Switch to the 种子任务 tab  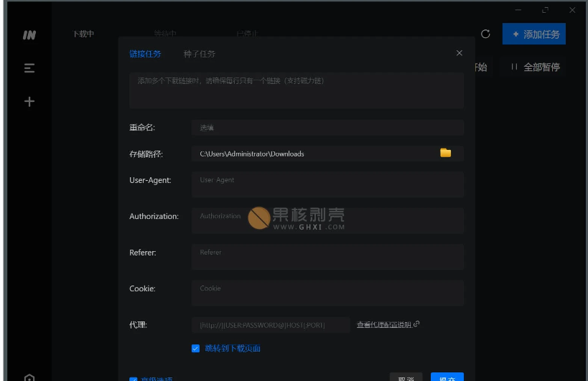[x=199, y=54]
